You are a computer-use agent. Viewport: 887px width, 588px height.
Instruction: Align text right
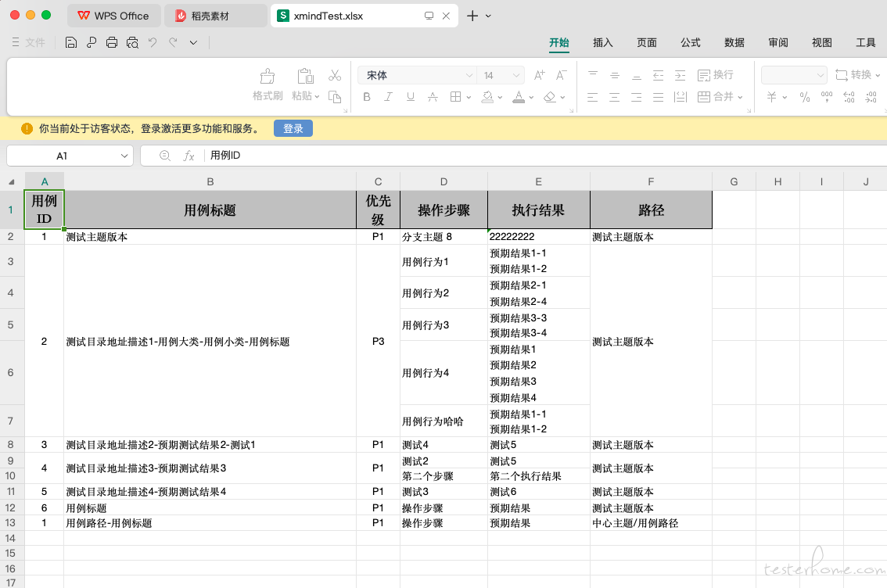tap(637, 97)
